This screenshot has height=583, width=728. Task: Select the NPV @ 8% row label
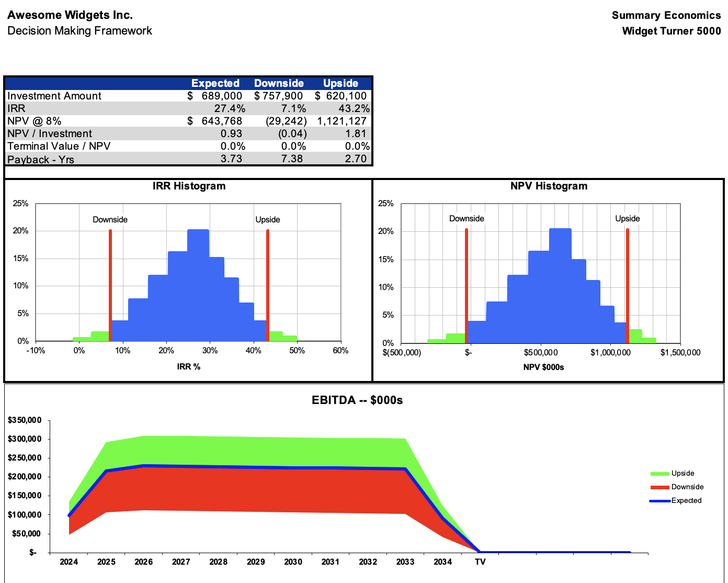coord(34,121)
